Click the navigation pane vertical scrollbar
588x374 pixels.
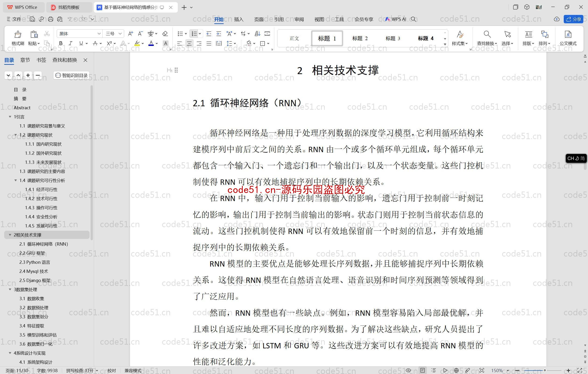pos(92,162)
